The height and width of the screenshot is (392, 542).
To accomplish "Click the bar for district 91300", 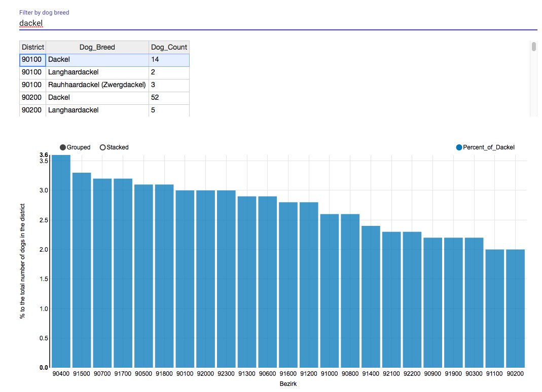I will coord(247,282).
